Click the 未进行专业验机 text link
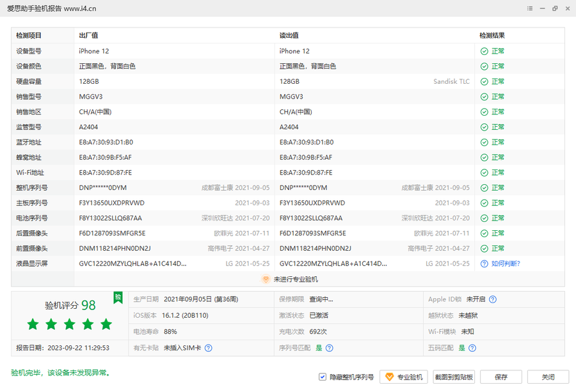Screen dimensions: 576x392 coord(296,279)
